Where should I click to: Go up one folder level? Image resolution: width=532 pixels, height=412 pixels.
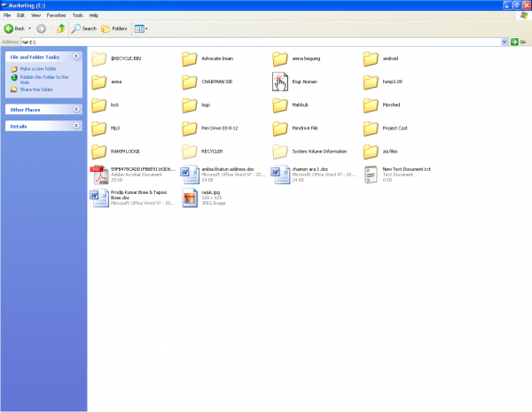pos(61,28)
